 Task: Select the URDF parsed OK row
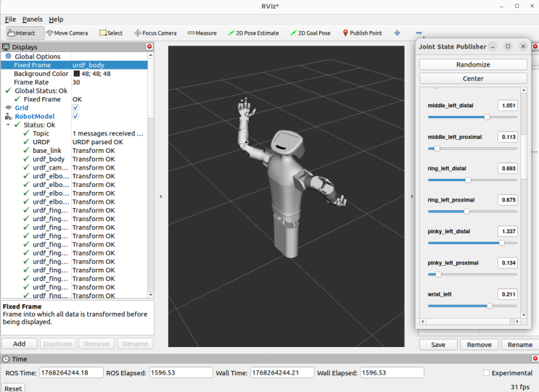[74, 142]
